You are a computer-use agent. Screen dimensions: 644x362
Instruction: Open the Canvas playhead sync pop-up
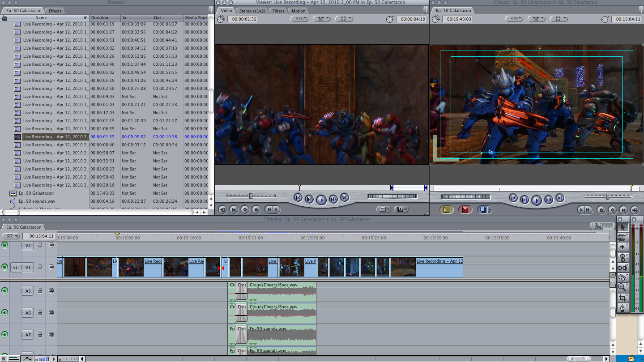(536, 19)
